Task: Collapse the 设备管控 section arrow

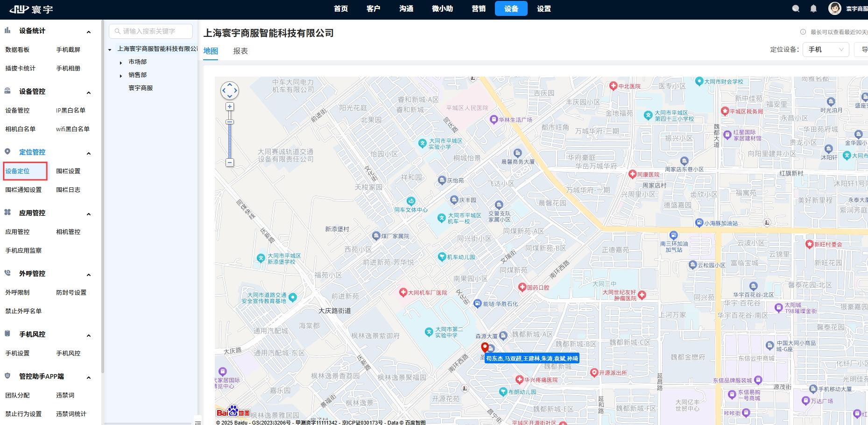Action: 89,92
